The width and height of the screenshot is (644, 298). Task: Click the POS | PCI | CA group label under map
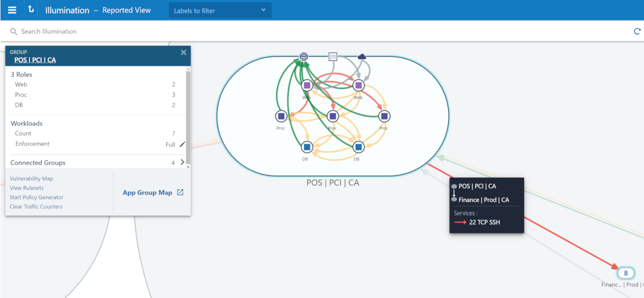333,183
